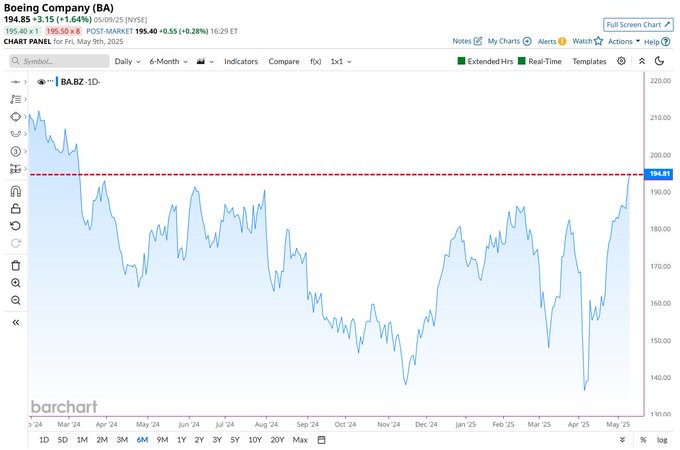Open the projection measure tool
The height and width of the screenshot is (450, 680).
point(16,169)
